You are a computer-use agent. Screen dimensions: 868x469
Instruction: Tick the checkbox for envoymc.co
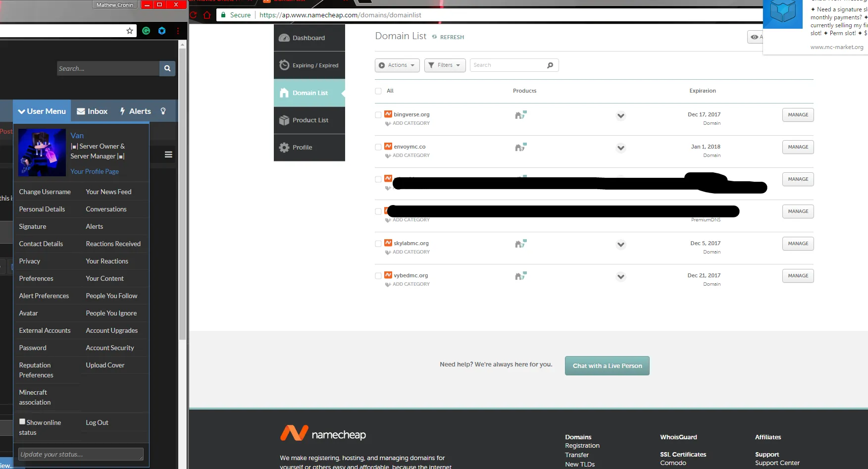[x=378, y=147]
